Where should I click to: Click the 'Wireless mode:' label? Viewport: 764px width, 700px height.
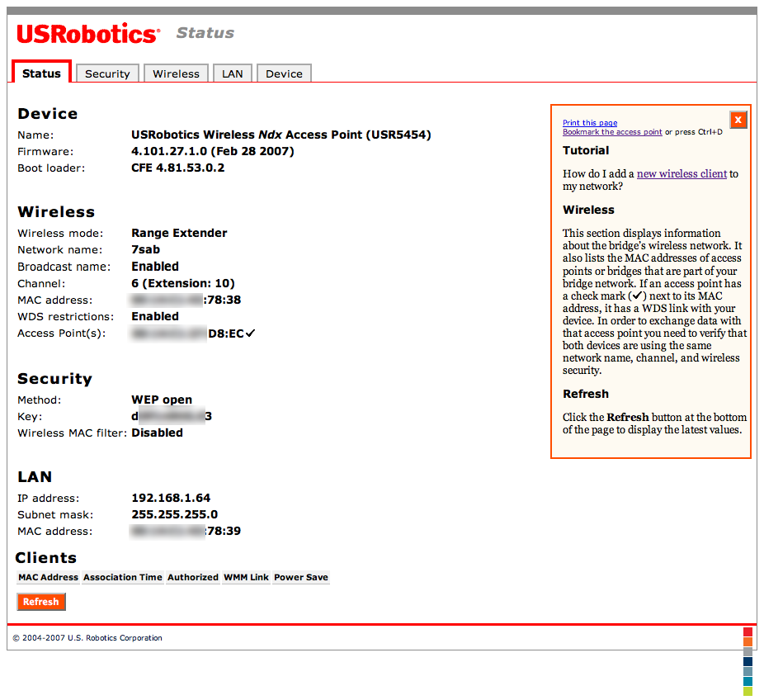pyautogui.click(x=60, y=234)
